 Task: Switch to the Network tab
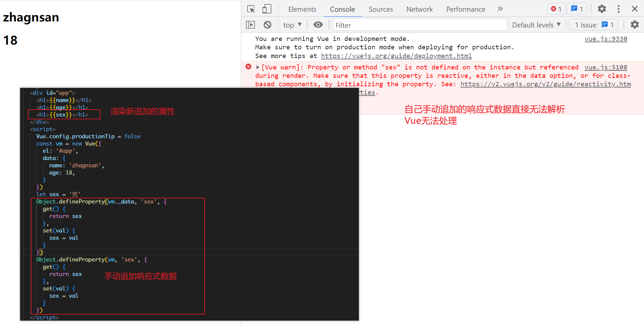pos(419,9)
